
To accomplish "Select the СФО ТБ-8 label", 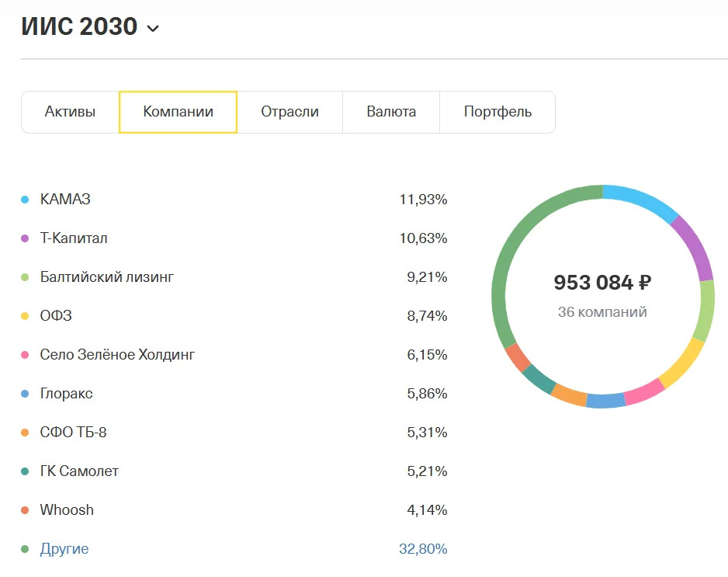I will [74, 432].
